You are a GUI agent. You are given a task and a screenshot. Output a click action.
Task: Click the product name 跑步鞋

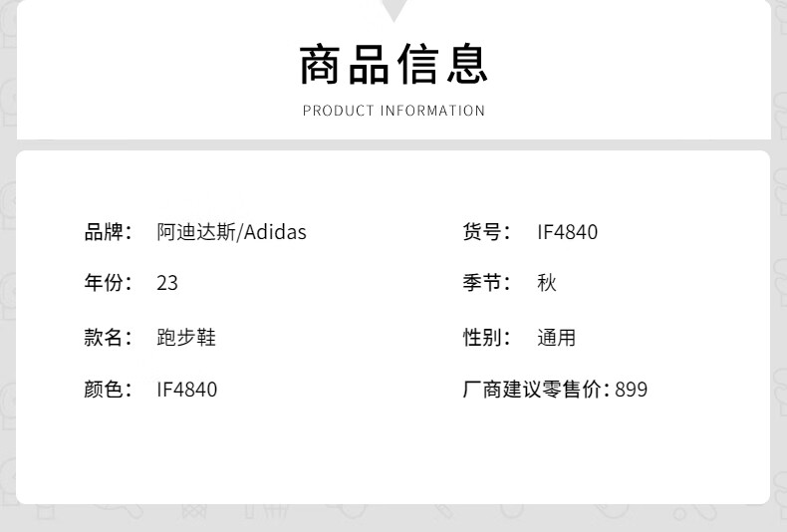pyautogui.click(x=186, y=338)
